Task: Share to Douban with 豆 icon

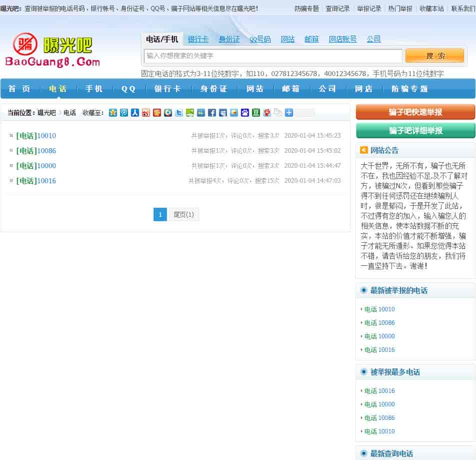Action: click(256, 113)
